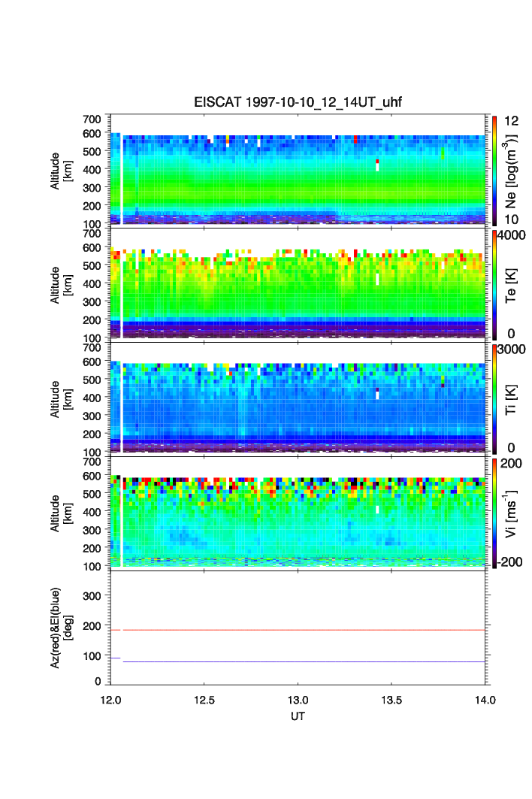532x799 pixels.
Task: Click the 3000 value on Ti color bar
Action: pyautogui.click(x=512, y=349)
